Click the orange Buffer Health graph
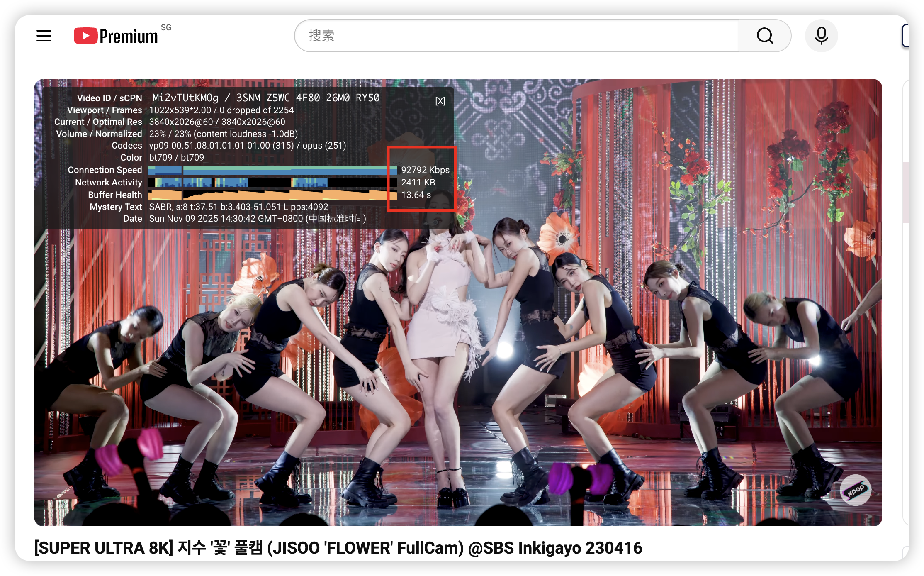This screenshot has width=924, height=576. (x=272, y=195)
